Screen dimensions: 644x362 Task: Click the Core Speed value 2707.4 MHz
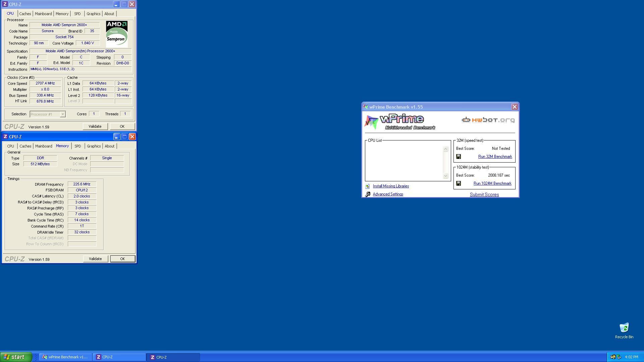(45, 83)
